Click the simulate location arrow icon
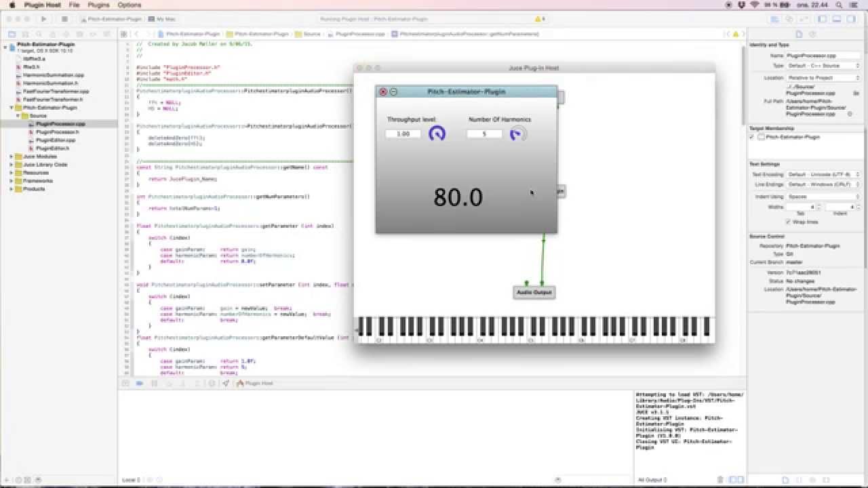The image size is (868, 488). point(225,384)
